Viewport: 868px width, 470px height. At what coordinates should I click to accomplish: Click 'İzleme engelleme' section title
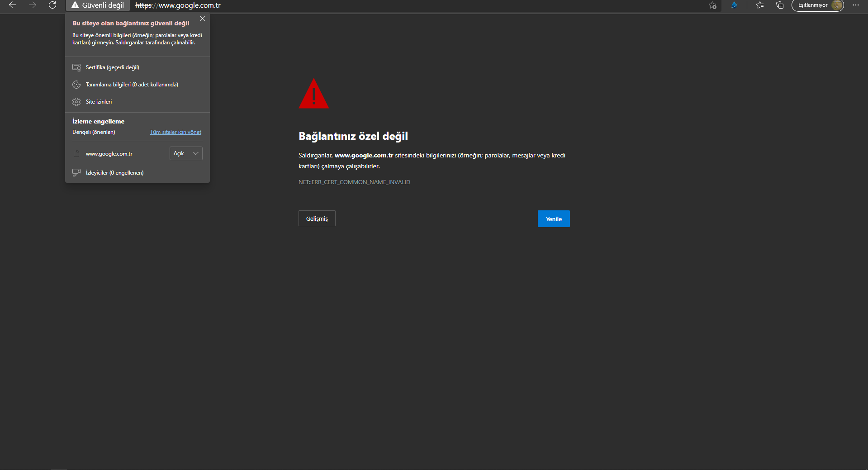click(x=98, y=121)
